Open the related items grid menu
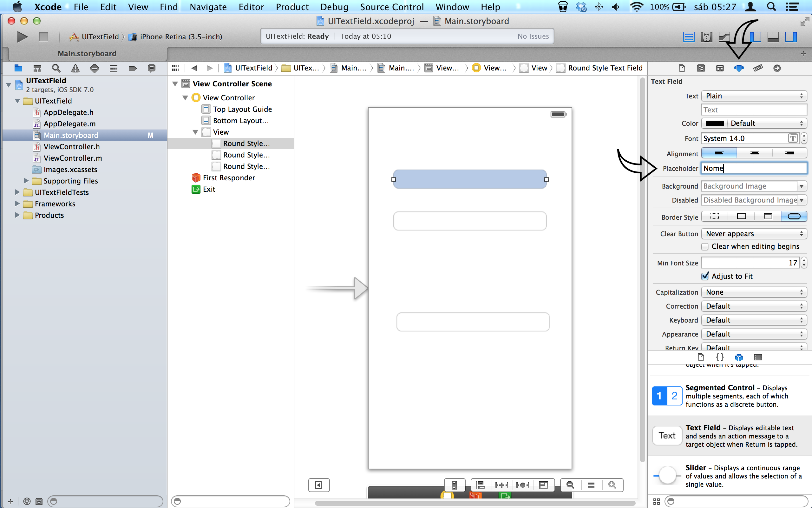This screenshot has height=508, width=812. point(176,68)
